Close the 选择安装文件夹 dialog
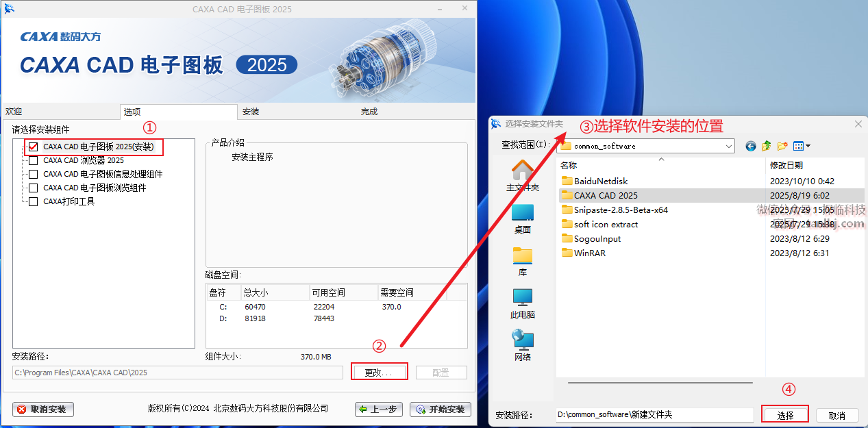 click(x=858, y=124)
